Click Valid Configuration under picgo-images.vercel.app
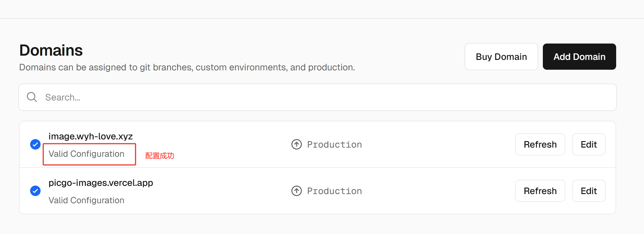This screenshot has width=644, height=234. [x=86, y=200]
